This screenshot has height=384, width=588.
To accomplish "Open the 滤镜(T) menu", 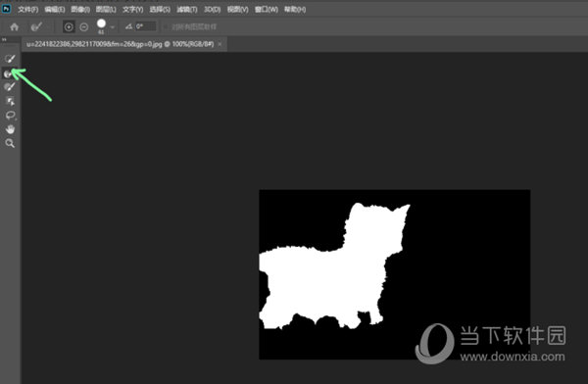I will [187, 10].
